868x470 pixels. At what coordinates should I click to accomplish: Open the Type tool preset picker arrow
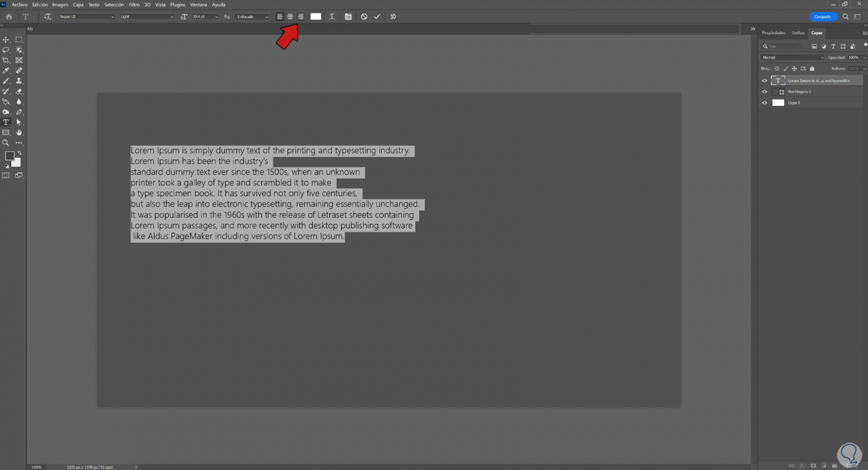(x=34, y=17)
